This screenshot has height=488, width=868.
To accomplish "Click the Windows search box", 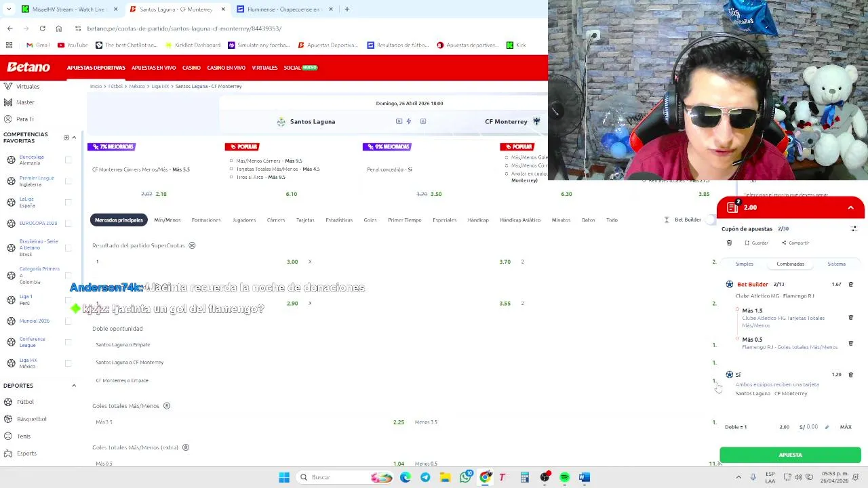I will click(x=344, y=477).
